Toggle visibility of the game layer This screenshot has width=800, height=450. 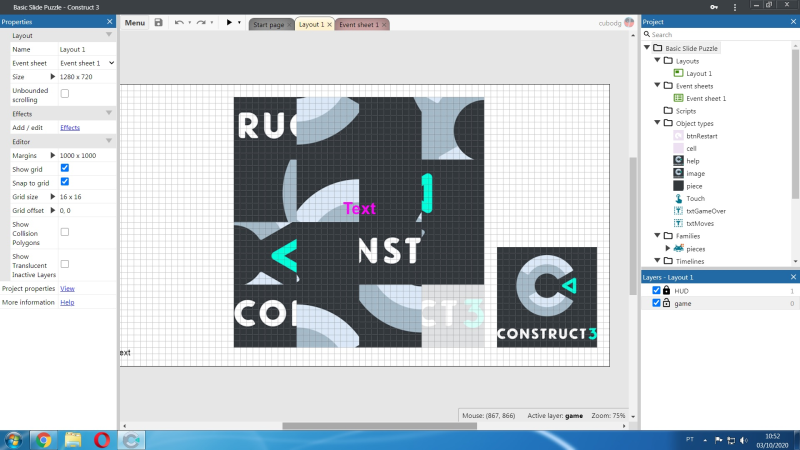tap(656, 303)
